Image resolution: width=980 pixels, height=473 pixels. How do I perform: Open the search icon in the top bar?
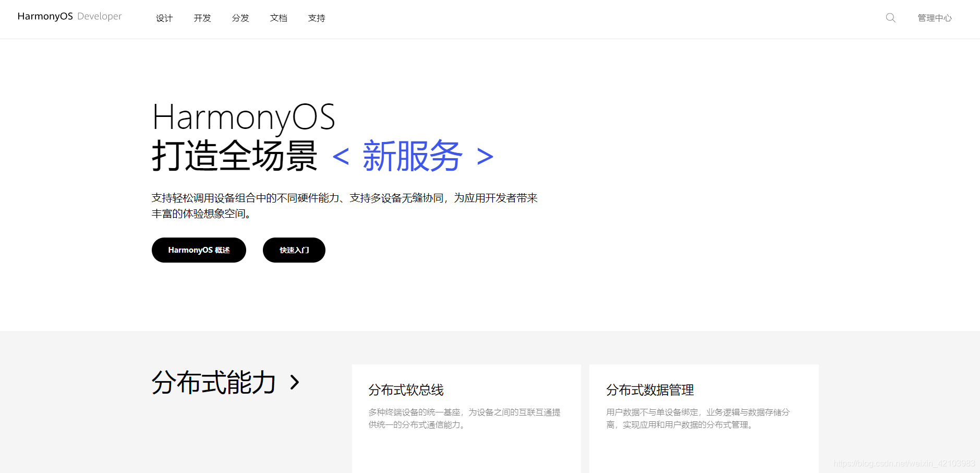[890, 17]
